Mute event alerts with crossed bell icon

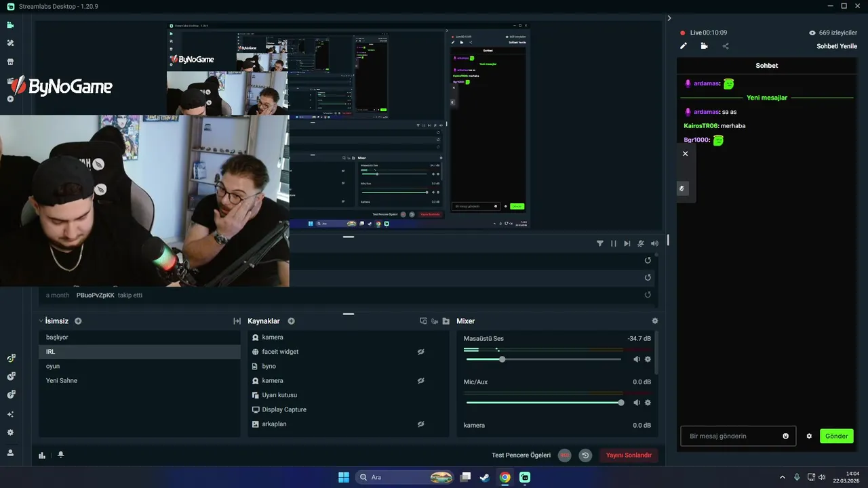click(x=641, y=243)
